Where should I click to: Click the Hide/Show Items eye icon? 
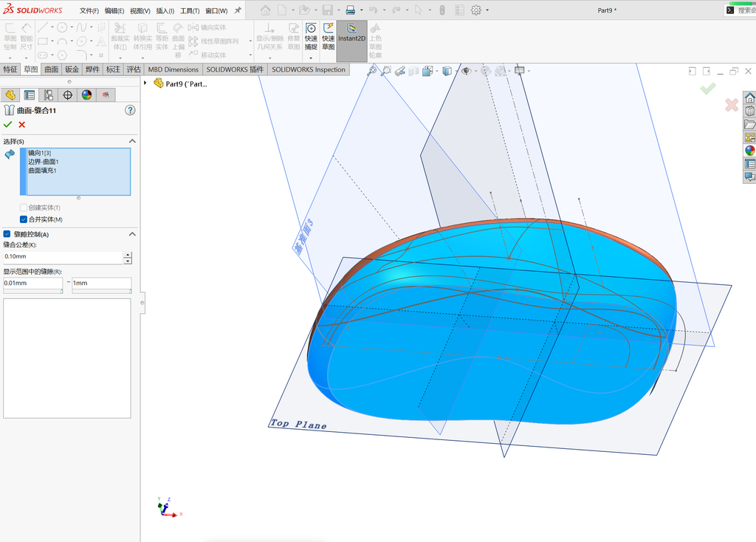click(x=467, y=72)
